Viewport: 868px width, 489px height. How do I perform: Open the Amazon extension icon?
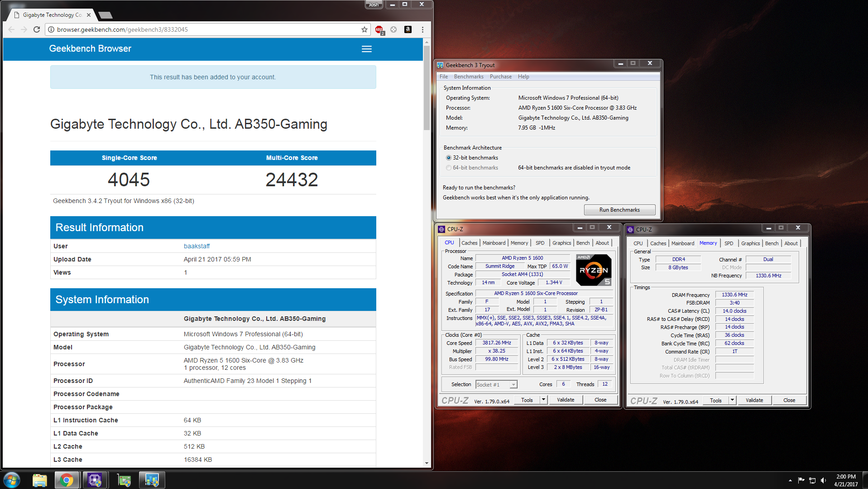[408, 29]
